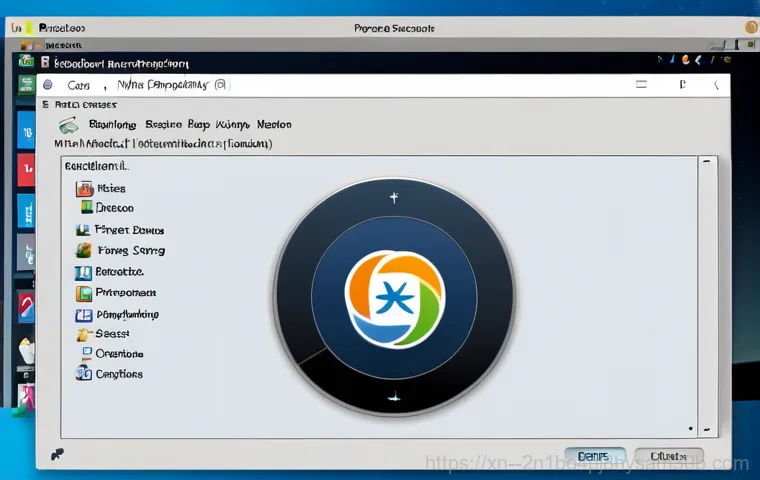Open the solid red tile in the left sidebar
This screenshot has width=760, height=480.
(x=26, y=170)
